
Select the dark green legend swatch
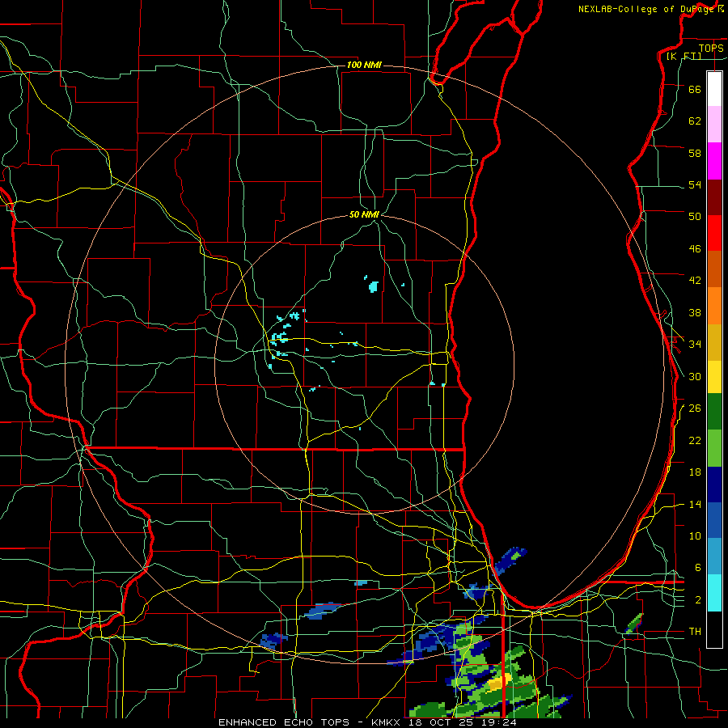pos(714,412)
